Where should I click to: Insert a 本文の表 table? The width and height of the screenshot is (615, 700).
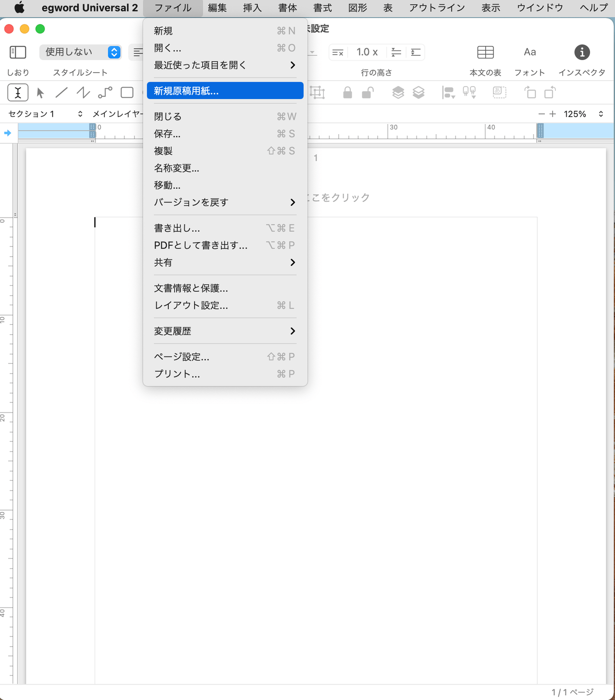485,52
